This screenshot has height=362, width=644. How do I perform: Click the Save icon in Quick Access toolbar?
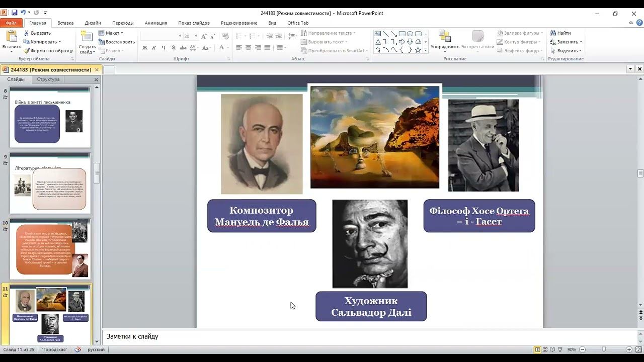pos(14,13)
